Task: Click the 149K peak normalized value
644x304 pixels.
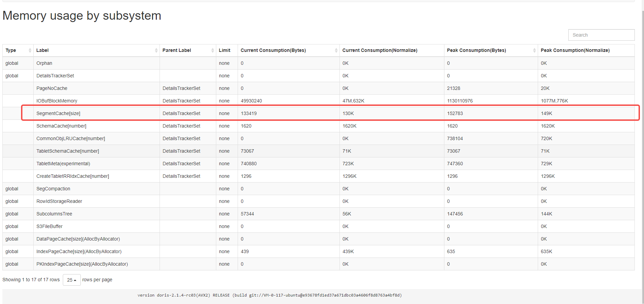Action: [547, 113]
